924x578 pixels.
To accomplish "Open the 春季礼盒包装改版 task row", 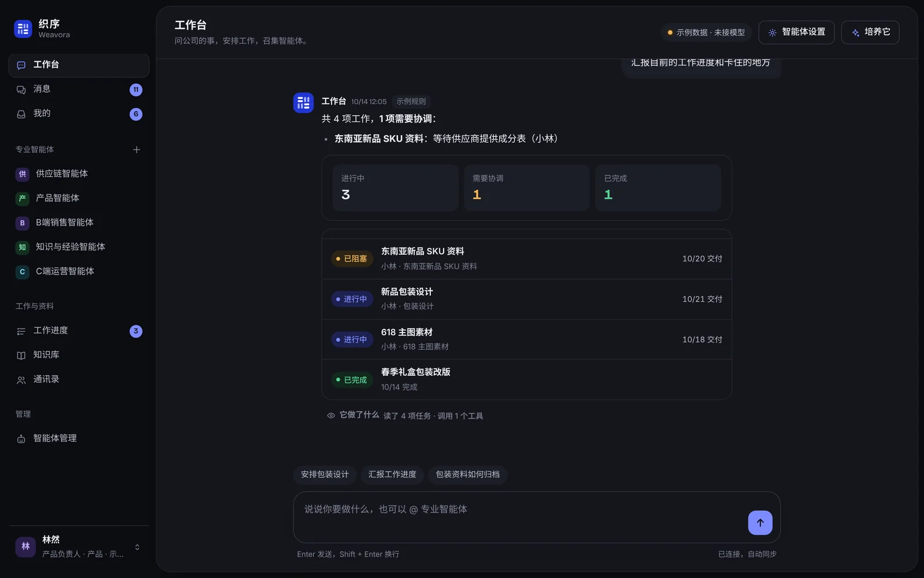I will (527, 379).
